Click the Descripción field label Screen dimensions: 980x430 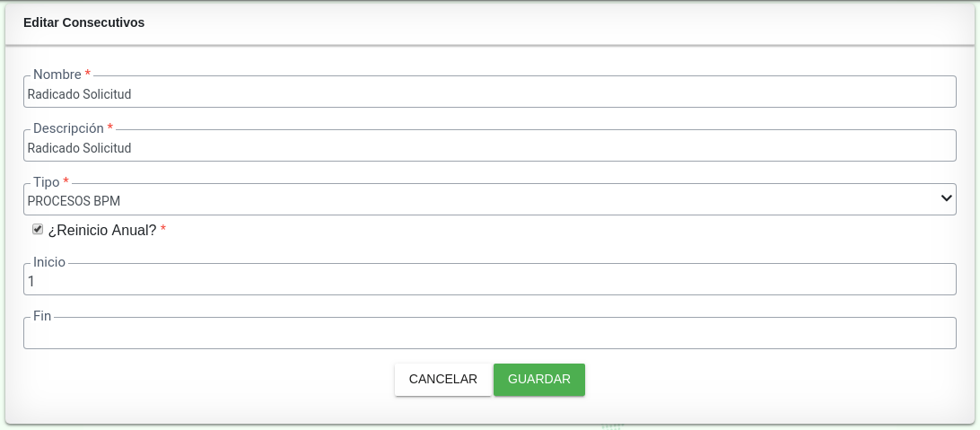coord(68,128)
